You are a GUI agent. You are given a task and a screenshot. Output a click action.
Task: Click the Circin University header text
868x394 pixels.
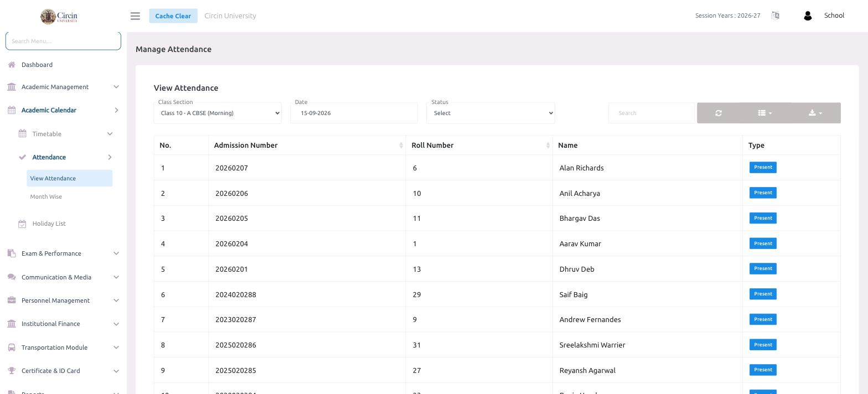[x=230, y=15]
